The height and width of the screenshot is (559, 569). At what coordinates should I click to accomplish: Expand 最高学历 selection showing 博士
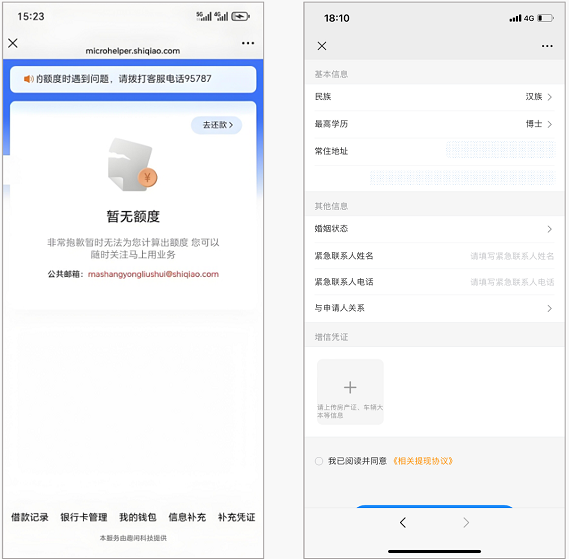(434, 124)
